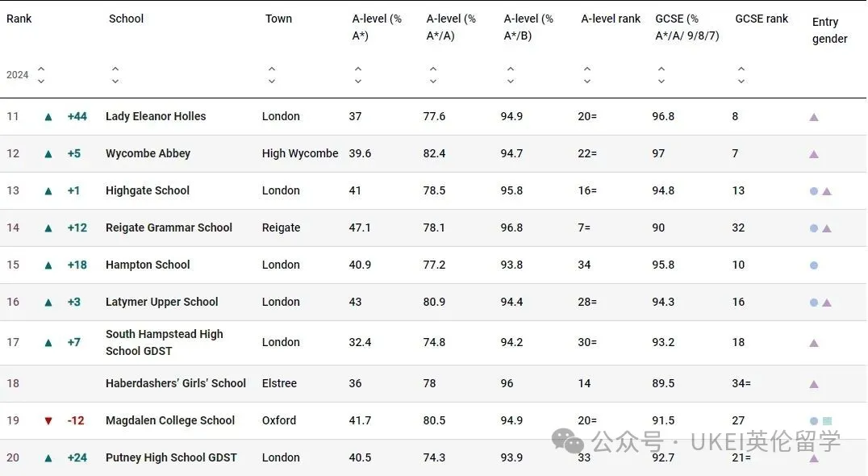868x476 pixels.
Task: Sort by A-level (% A*) column arrows
Action: point(358,75)
